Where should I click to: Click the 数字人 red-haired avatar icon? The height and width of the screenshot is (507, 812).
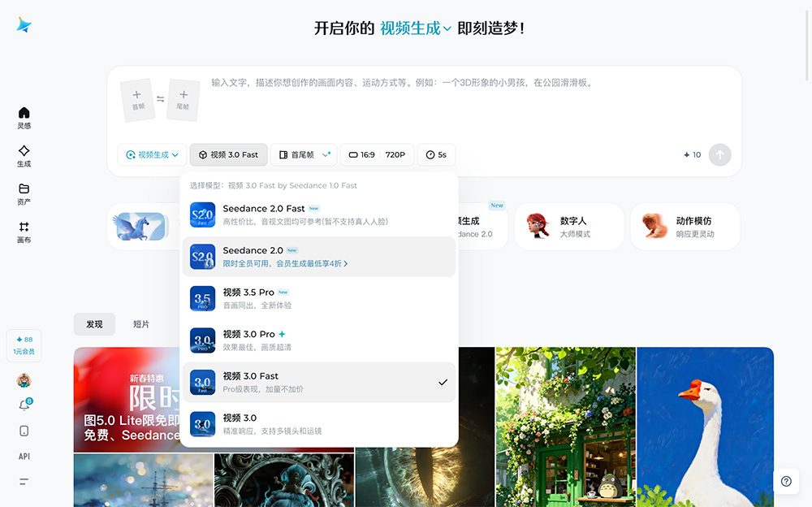point(538,226)
